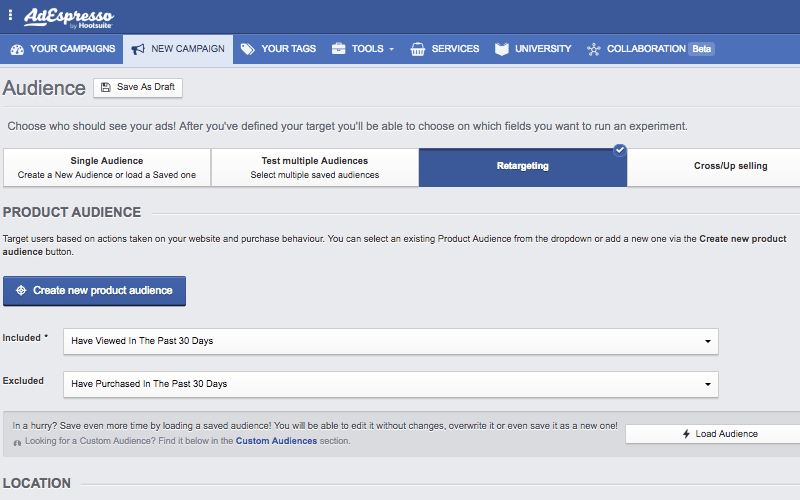Click the Collaboration network icon
Viewport: 800px width, 500px height.
(594, 49)
